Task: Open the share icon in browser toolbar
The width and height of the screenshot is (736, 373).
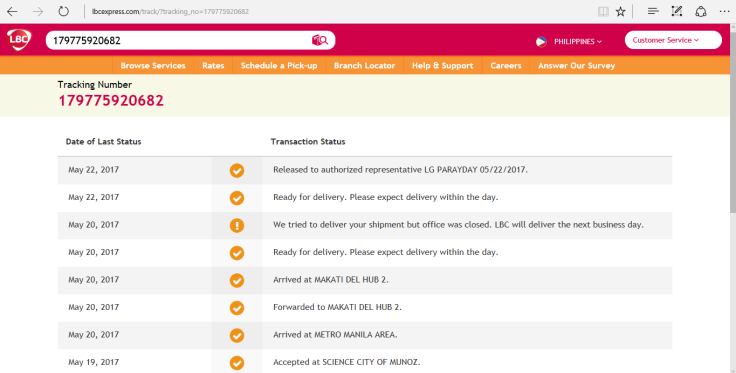Action: tap(701, 11)
